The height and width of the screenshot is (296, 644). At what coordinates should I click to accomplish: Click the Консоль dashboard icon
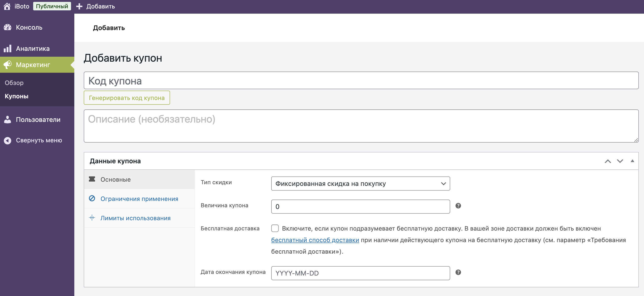8,27
